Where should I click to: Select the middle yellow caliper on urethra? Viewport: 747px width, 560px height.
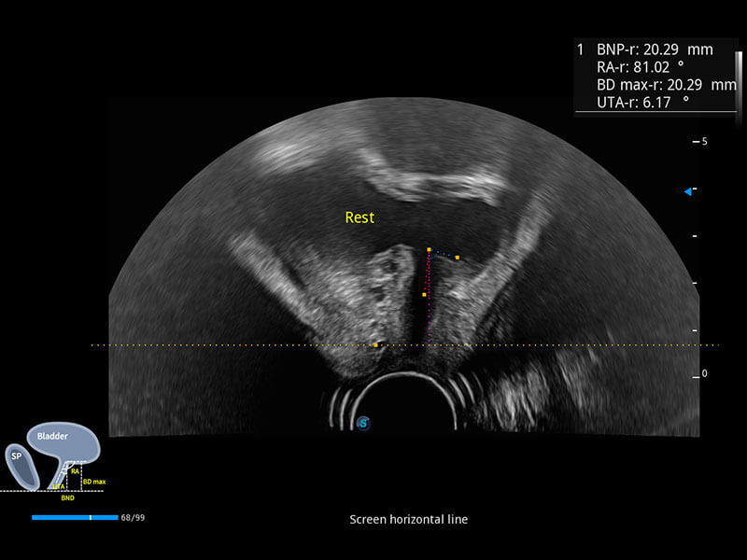(x=424, y=295)
